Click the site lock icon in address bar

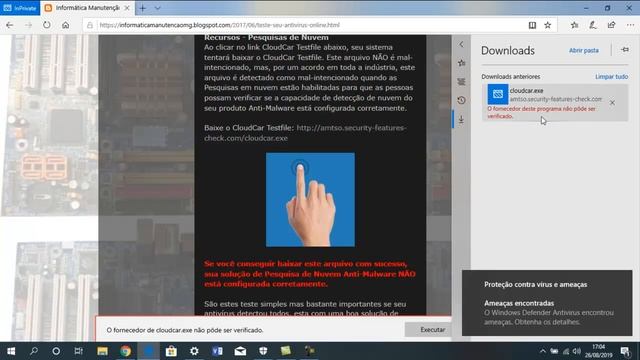point(90,25)
